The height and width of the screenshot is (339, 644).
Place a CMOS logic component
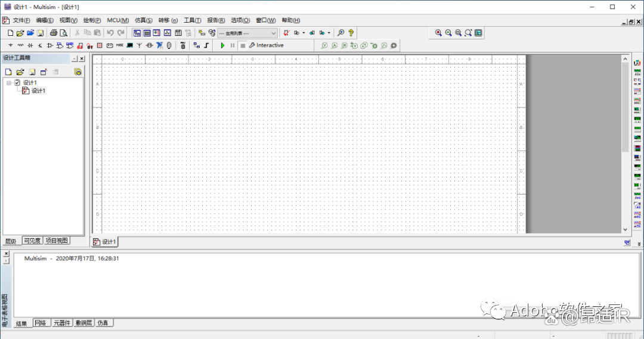(x=70, y=45)
